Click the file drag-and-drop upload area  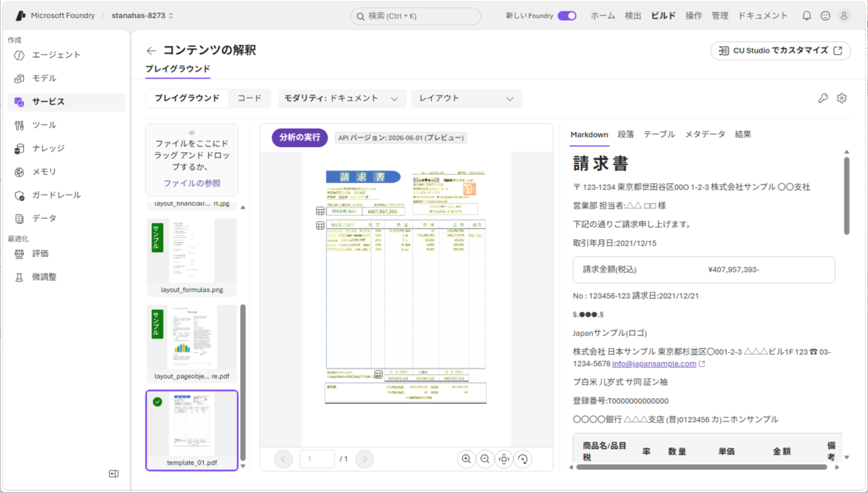click(x=192, y=159)
